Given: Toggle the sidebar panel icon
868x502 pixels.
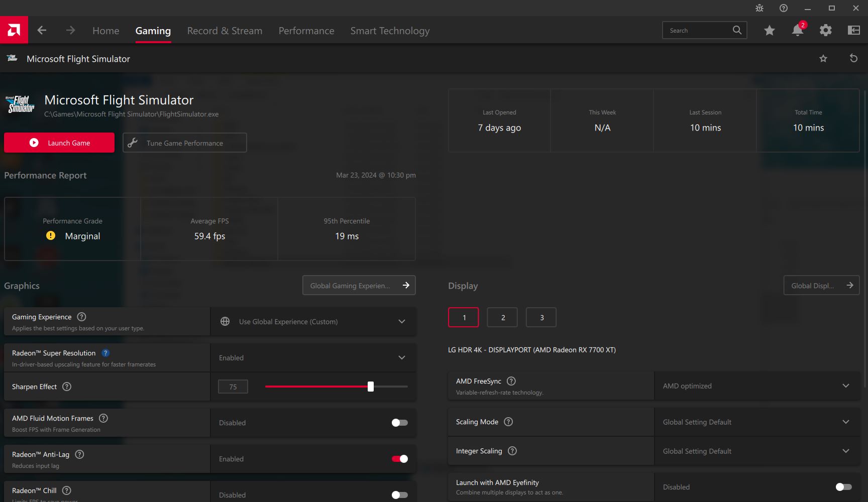Looking at the screenshot, I should [854, 30].
